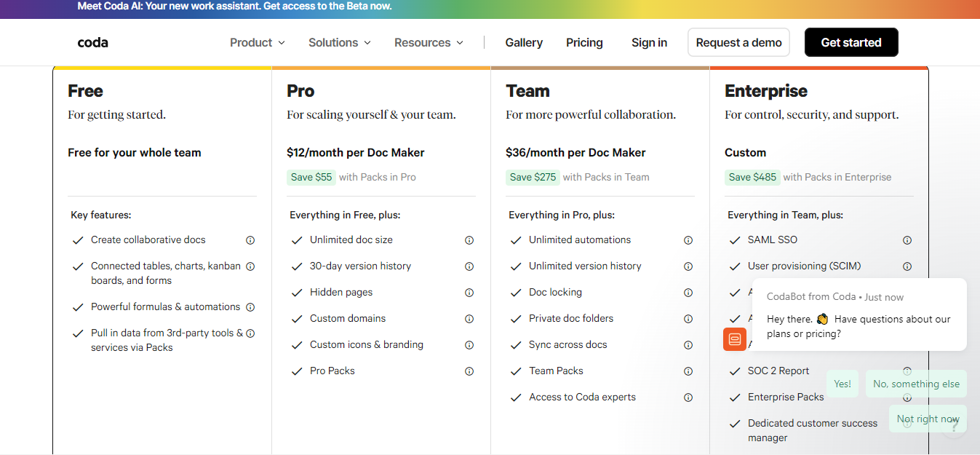Image resolution: width=980 pixels, height=455 pixels.
Task: View info tooltip icon for User provisioning (SCIM)
Action: pos(907,266)
